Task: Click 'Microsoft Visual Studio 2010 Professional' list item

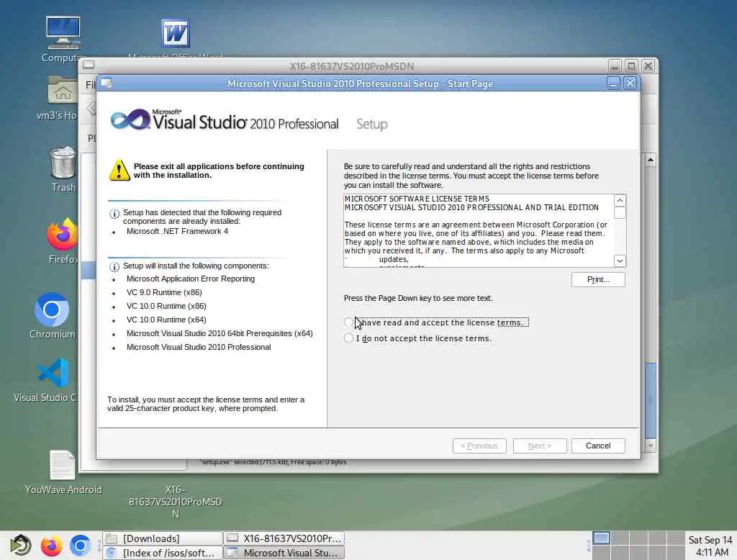Action: pyautogui.click(x=199, y=347)
